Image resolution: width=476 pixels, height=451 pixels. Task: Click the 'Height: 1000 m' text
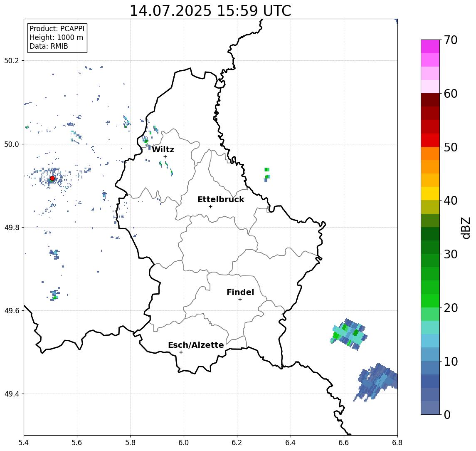coord(56,37)
